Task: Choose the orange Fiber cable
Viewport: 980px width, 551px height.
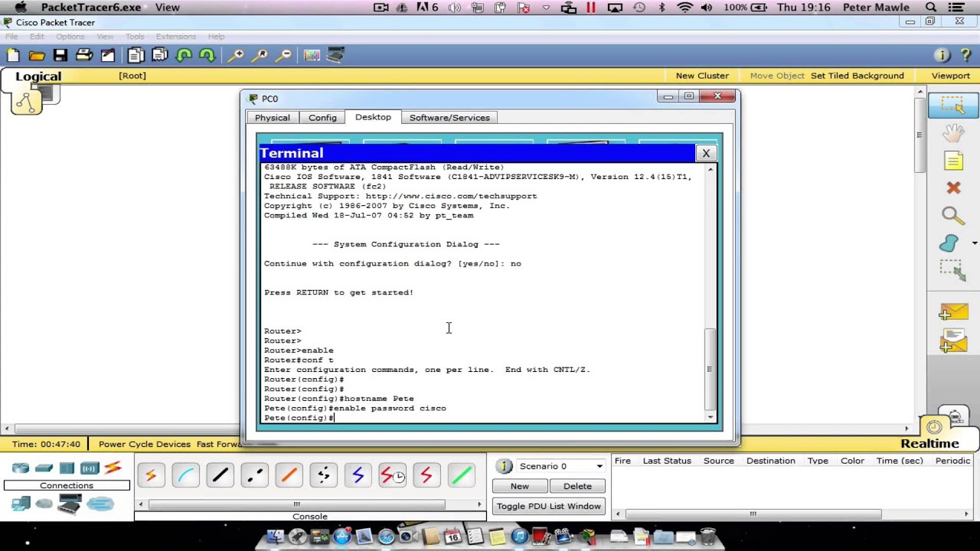Action: point(289,475)
